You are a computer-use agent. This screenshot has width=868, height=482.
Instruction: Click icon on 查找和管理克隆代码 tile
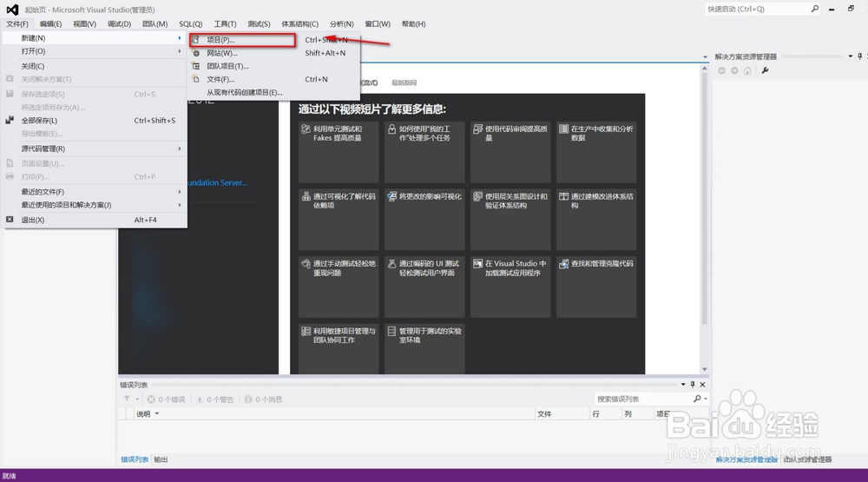[x=563, y=264]
